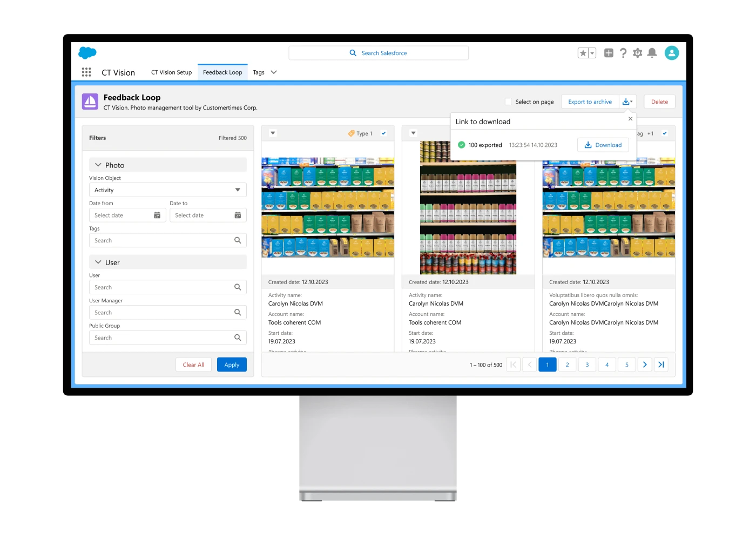
Task: Open the Vision Object Activity dropdown
Action: pos(168,190)
